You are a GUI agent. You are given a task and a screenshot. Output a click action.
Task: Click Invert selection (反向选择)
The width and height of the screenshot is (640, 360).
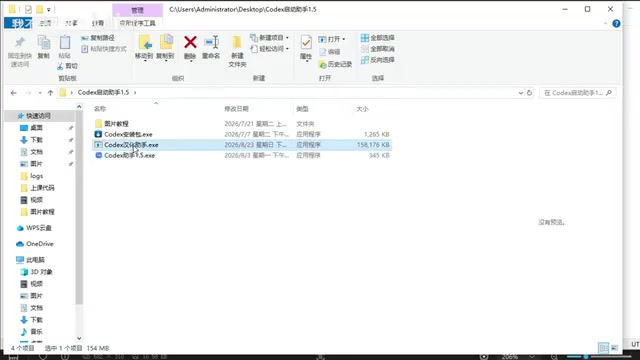point(378,60)
